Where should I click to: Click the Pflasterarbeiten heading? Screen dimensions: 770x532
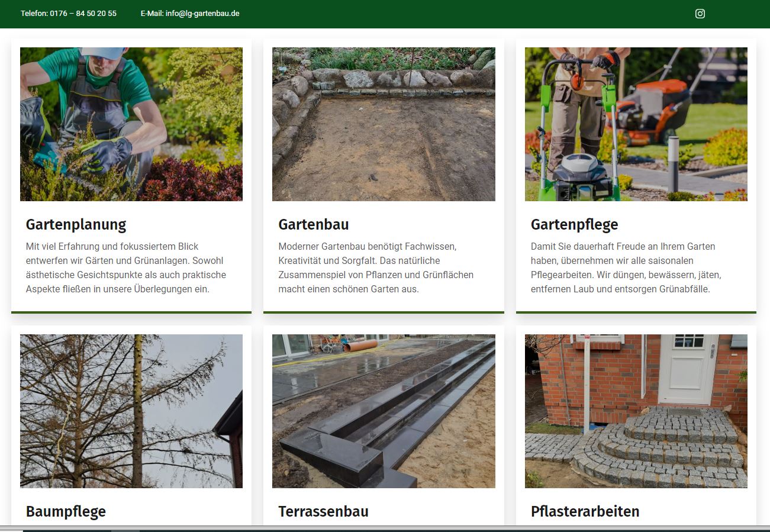[x=585, y=511]
